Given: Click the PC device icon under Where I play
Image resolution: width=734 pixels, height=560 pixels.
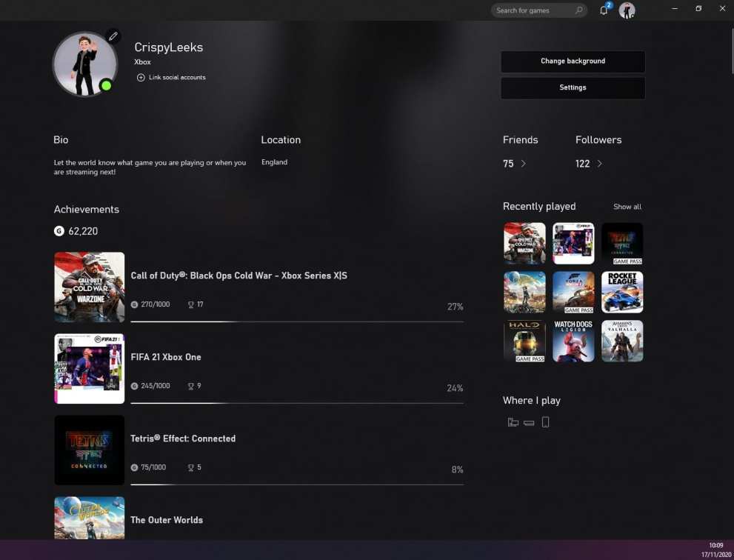Looking at the screenshot, I should click(513, 422).
